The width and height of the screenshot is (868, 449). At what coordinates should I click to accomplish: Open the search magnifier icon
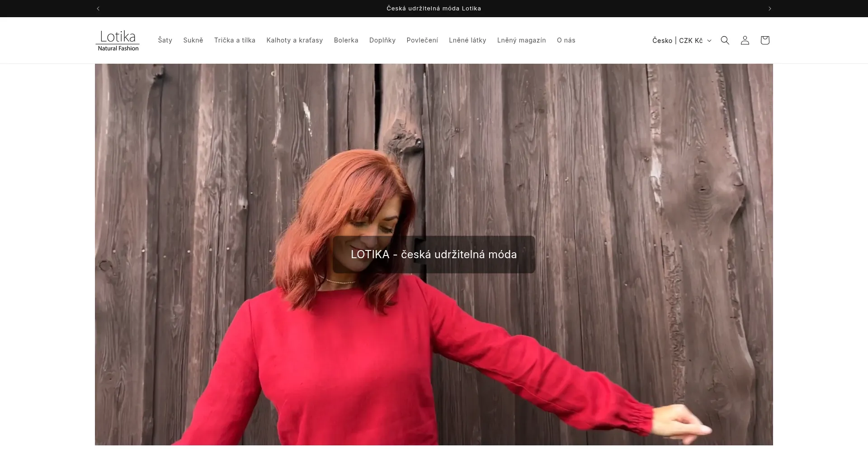[725, 40]
